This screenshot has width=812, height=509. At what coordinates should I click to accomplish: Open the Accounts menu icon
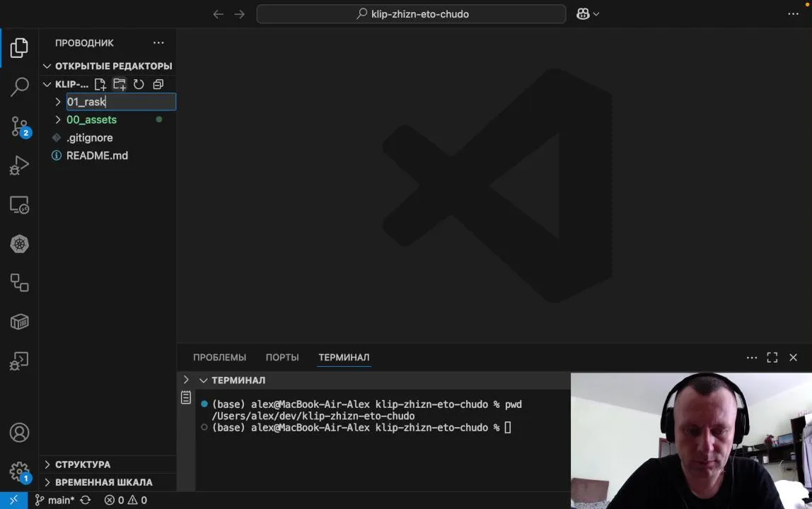tap(19, 433)
